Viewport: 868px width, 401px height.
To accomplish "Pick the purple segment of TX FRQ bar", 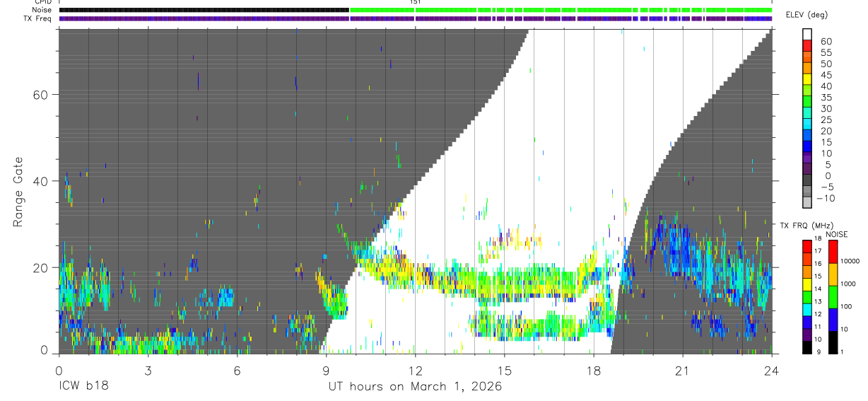I will tap(807, 334).
